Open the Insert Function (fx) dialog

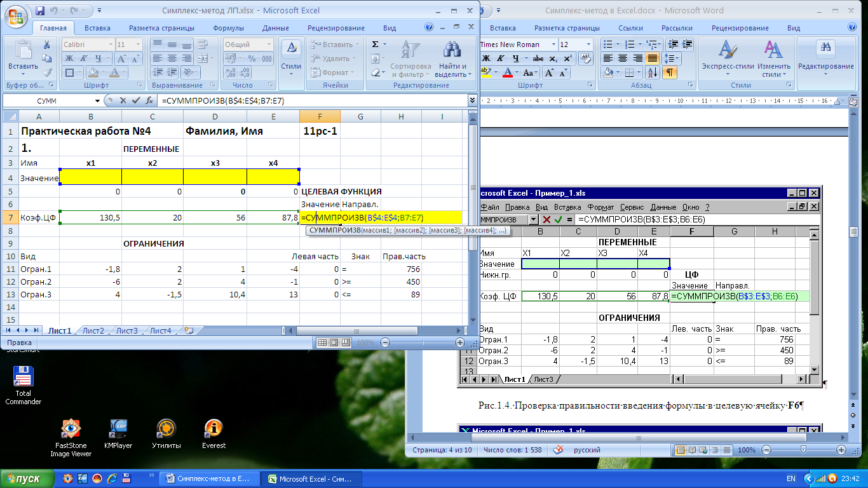tap(149, 100)
